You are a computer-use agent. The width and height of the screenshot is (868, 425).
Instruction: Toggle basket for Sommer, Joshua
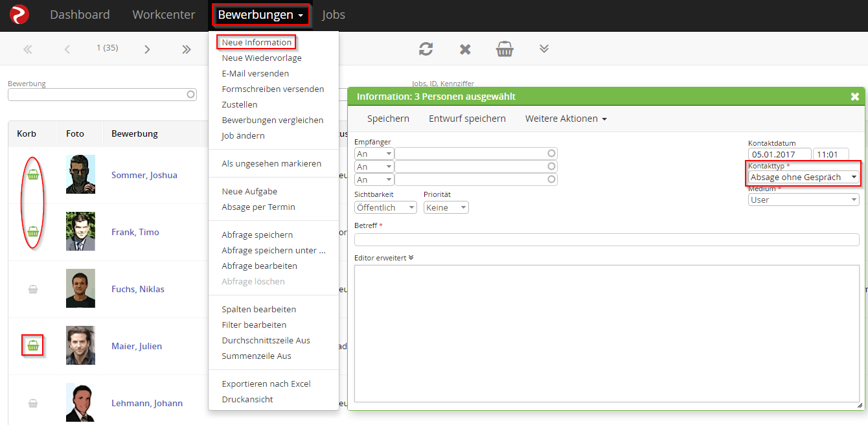click(33, 174)
